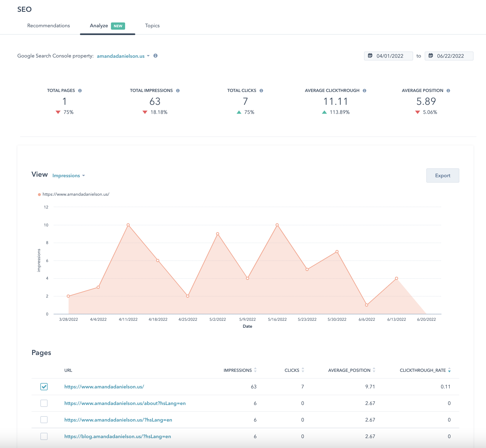Viewport: 486px width, 448px height.
Task: Click the info icon next to property selector
Action: tap(155, 56)
